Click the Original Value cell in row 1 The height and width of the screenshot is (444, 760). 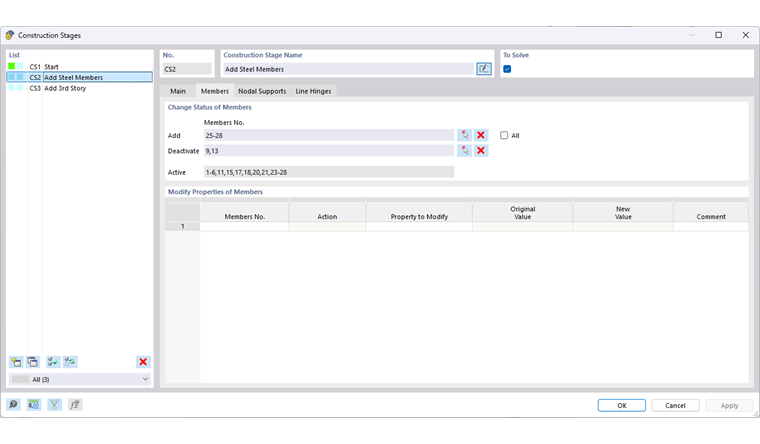(x=522, y=226)
